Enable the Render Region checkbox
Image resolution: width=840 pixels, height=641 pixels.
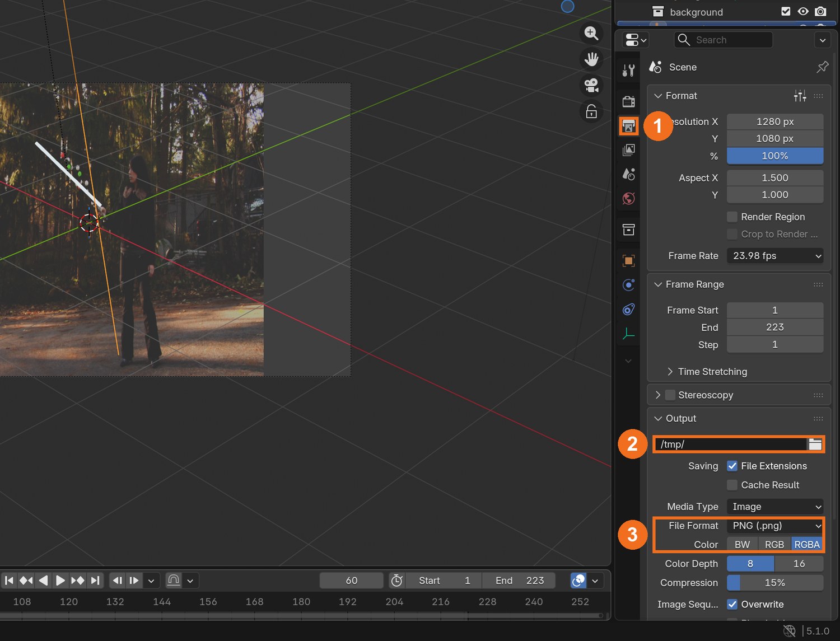(x=732, y=217)
